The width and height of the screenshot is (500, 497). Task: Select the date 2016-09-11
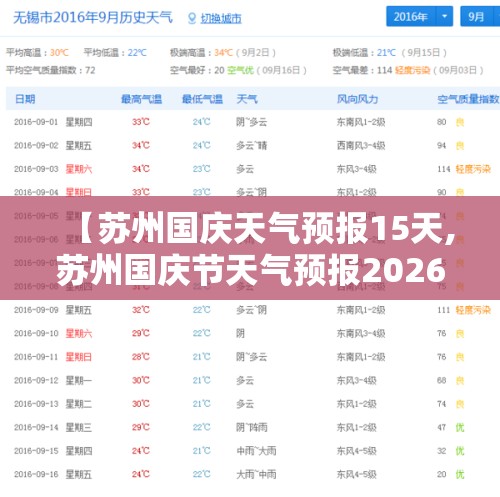click(x=36, y=357)
